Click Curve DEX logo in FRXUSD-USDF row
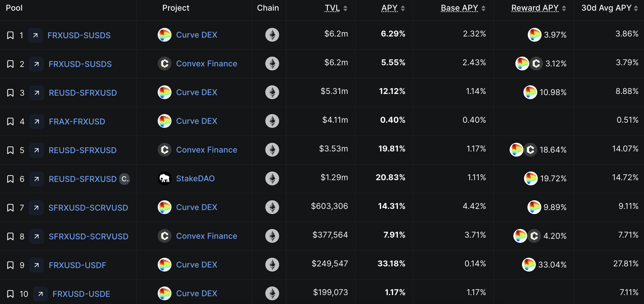644x304 pixels. pos(165,265)
